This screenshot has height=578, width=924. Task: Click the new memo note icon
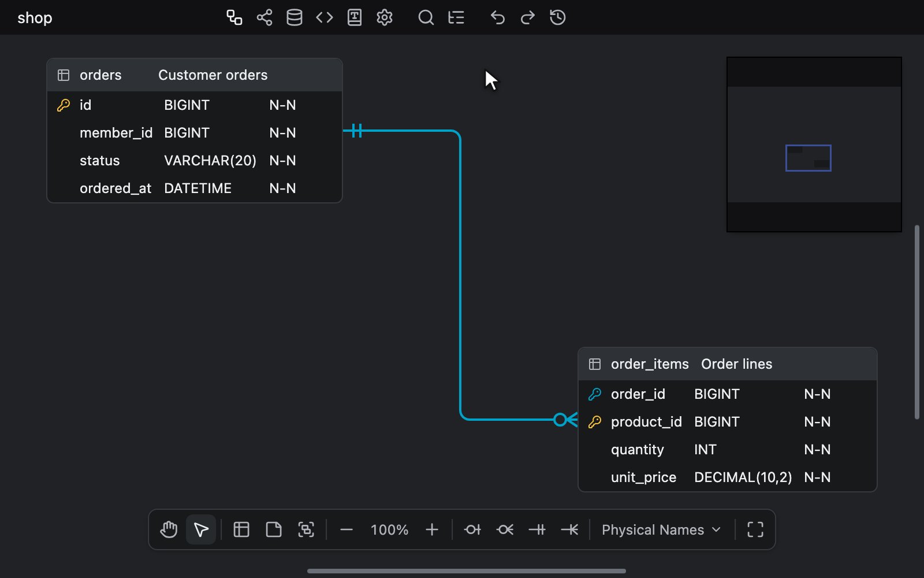click(x=274, y=529)
